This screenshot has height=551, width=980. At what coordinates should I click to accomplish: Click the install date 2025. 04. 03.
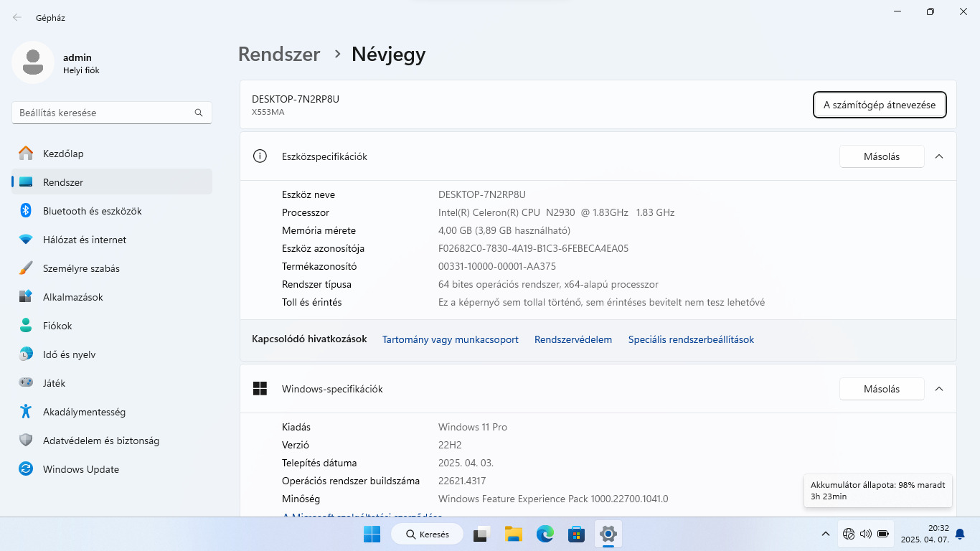pos(466,463)
